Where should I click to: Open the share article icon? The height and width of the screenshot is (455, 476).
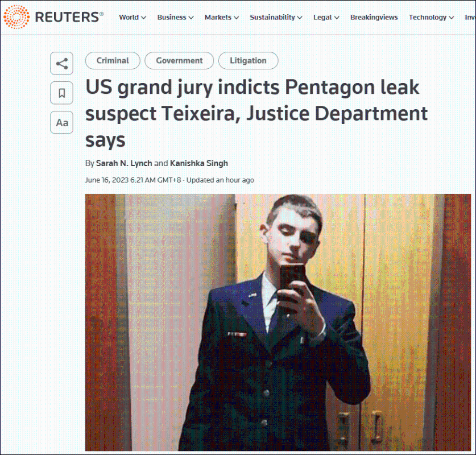coord(61,64)
